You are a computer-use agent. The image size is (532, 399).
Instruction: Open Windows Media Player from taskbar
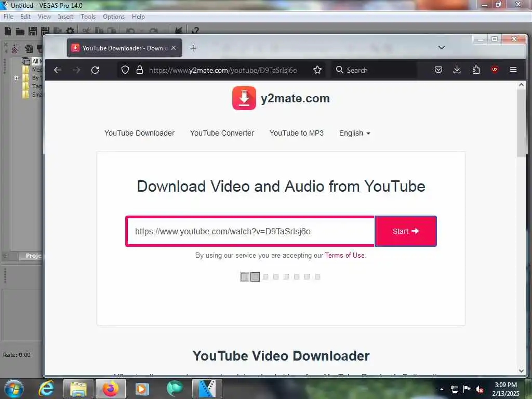pos(142,389)
